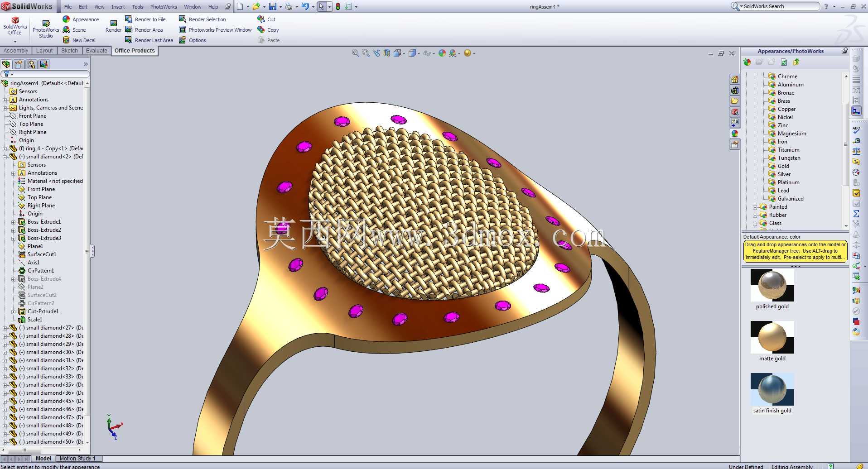The height and width of the screenshot is (469, 868).
Task: Open the File menu
Action: (68, 7)
